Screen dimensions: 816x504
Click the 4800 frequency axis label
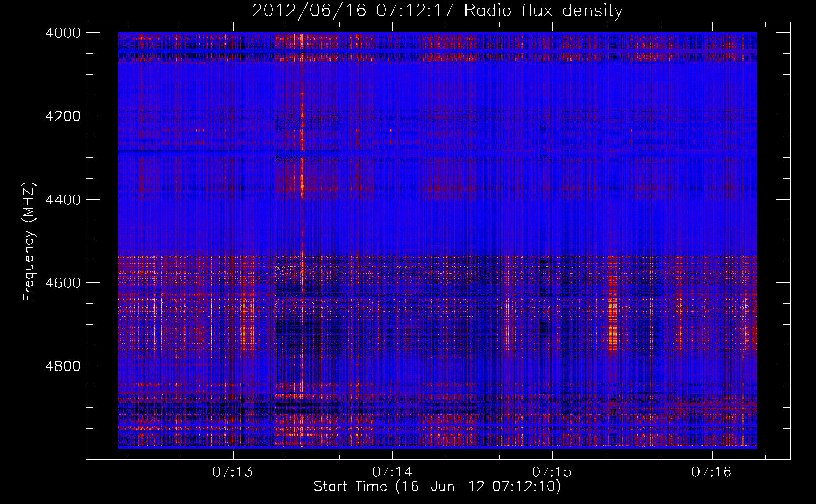point(63,366)
